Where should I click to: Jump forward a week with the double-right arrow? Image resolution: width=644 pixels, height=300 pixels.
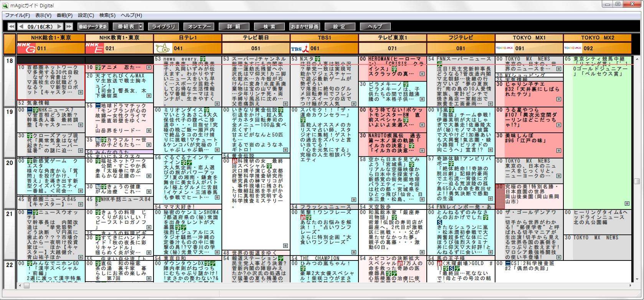click(x=69, y=26)
